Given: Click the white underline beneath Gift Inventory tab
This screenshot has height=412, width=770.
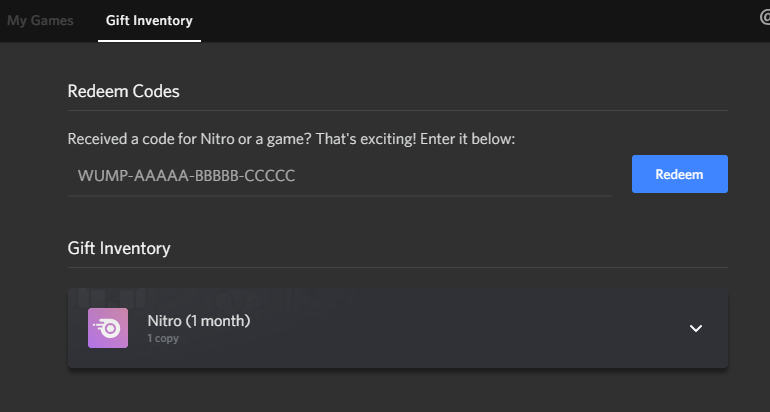Looking at the screenshot, I should (x=149, y=41).
